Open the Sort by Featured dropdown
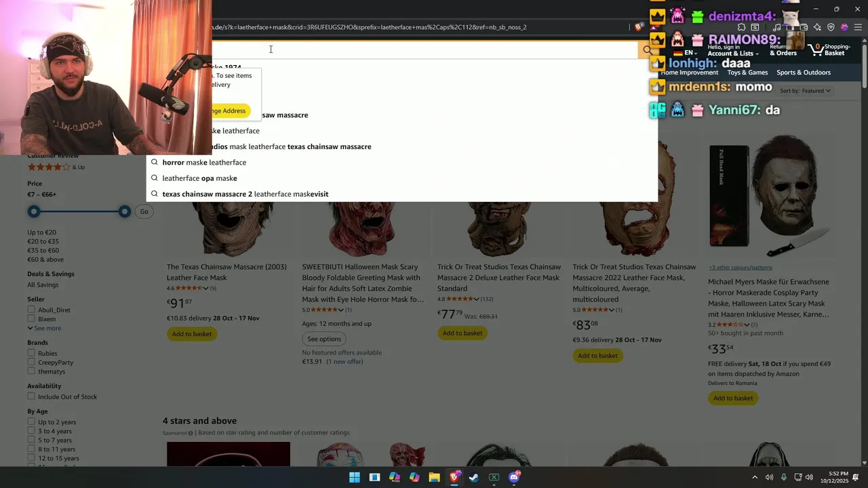 pos(805,90)
